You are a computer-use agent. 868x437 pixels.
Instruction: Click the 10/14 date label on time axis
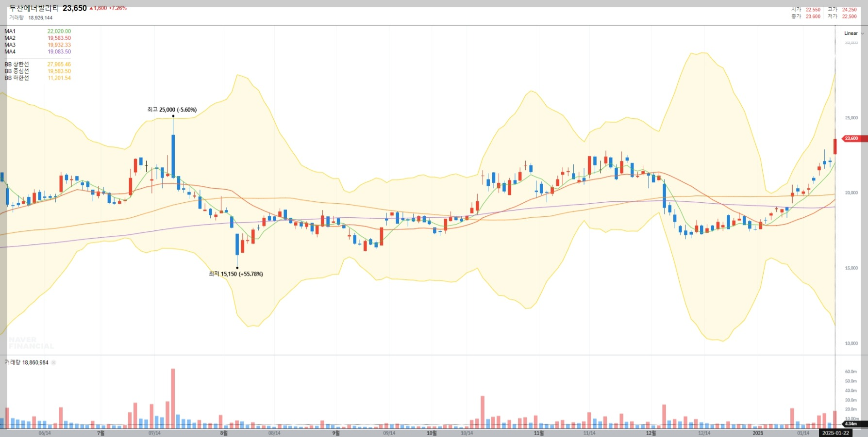point(467,433)
